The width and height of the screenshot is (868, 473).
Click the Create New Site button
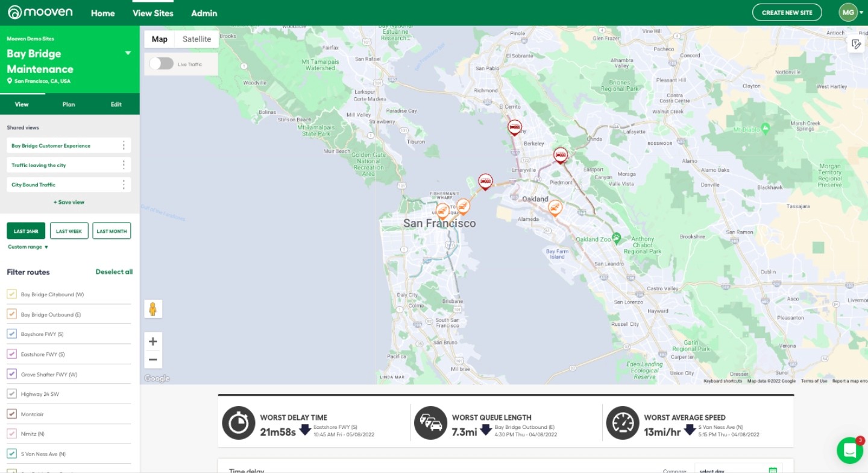[x=787, y=13]
